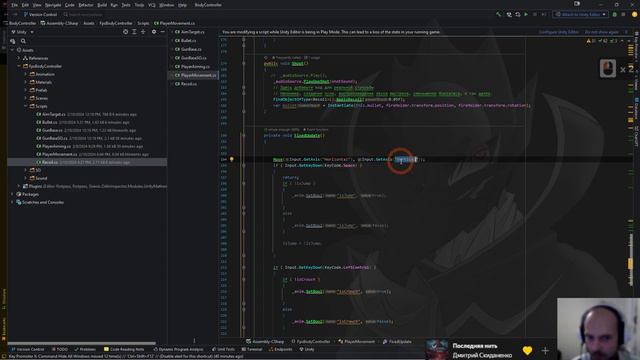Open the Attach to Unity Editor dropdown
This screenshot has height=360, width=640.
[580, 14]
